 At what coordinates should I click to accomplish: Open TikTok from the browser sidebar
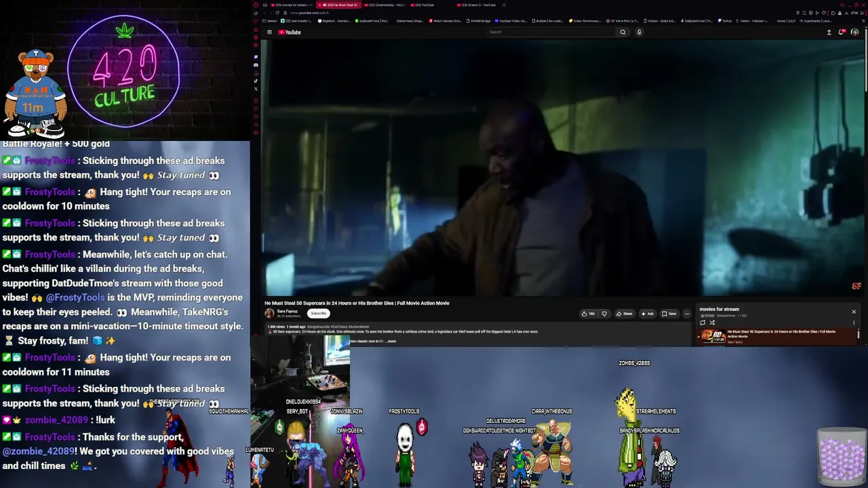[256, 81]
